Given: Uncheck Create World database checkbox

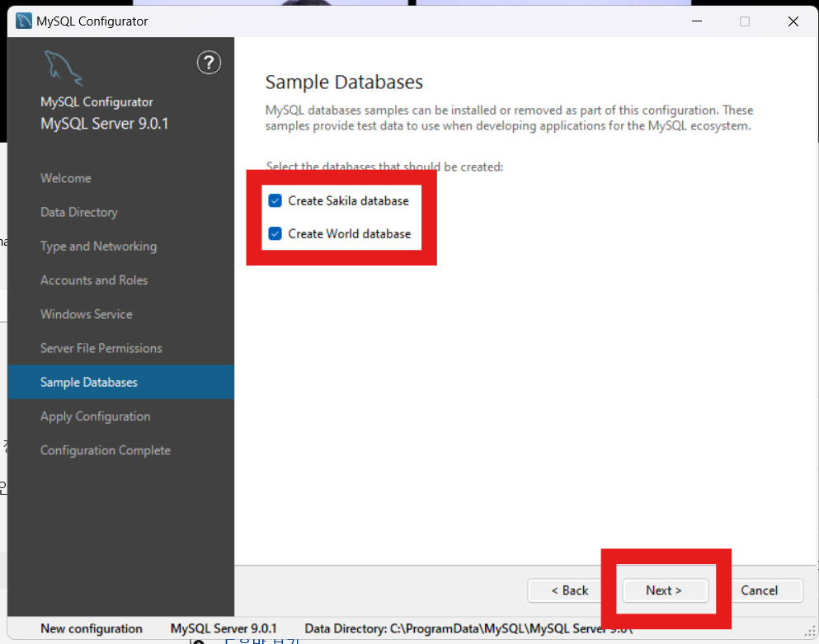Looking at the screenshot, I should pos(275,233).
